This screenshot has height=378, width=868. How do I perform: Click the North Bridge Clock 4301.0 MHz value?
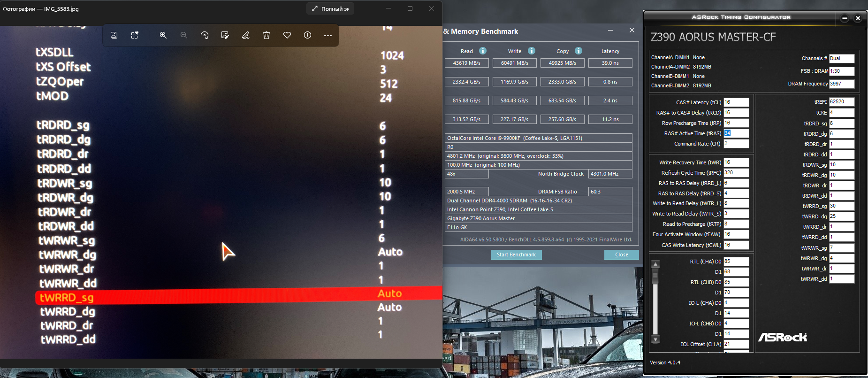pyautogui.click(x=610, y=174)
